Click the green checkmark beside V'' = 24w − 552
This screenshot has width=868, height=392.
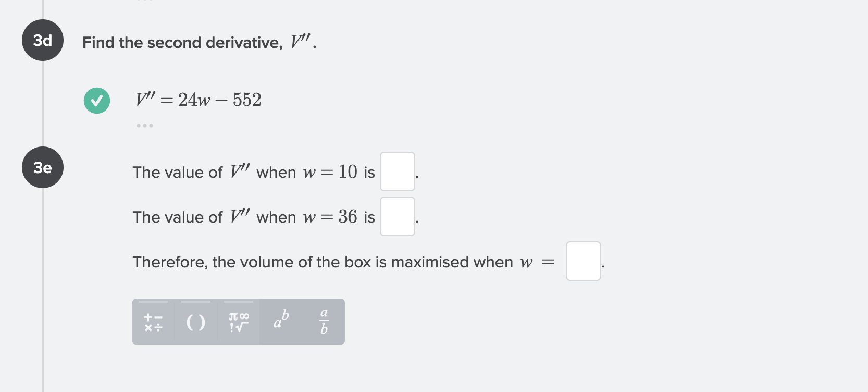(x=96, y=100)
